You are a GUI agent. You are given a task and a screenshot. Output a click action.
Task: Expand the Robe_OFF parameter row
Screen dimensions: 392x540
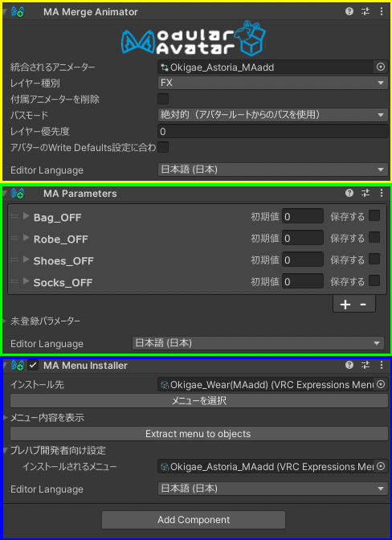[27, 238]
